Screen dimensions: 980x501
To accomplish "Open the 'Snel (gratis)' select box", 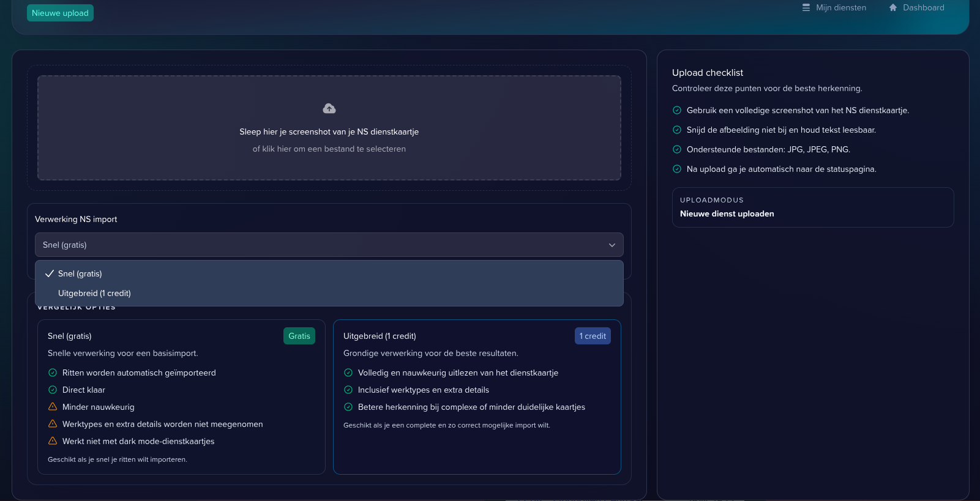I will [x=329, y=245].
